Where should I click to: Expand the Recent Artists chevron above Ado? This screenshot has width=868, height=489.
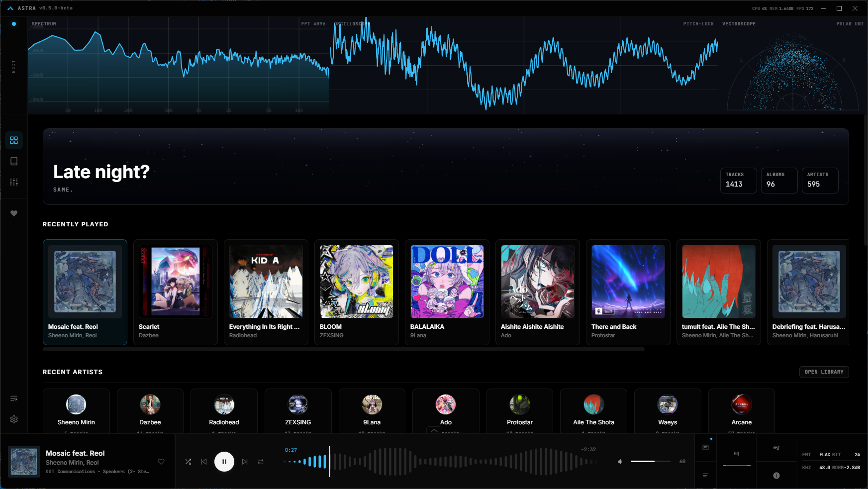[434, 431]
